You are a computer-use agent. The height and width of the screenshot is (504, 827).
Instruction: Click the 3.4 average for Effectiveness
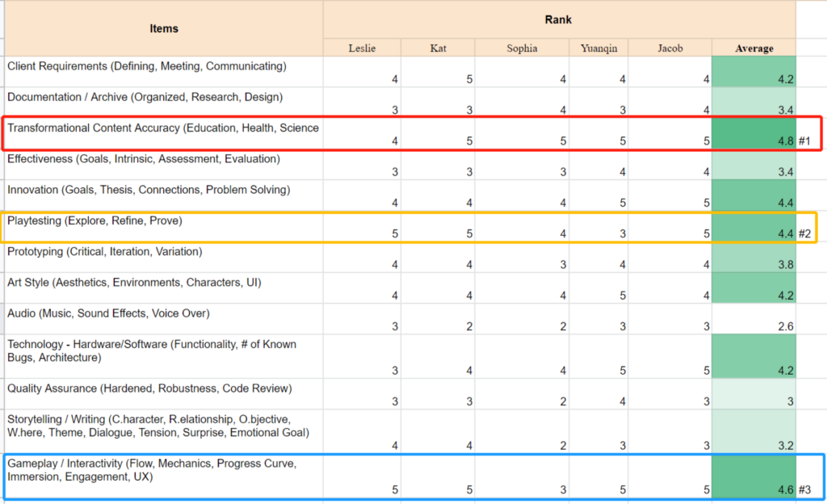pos(754,165)
